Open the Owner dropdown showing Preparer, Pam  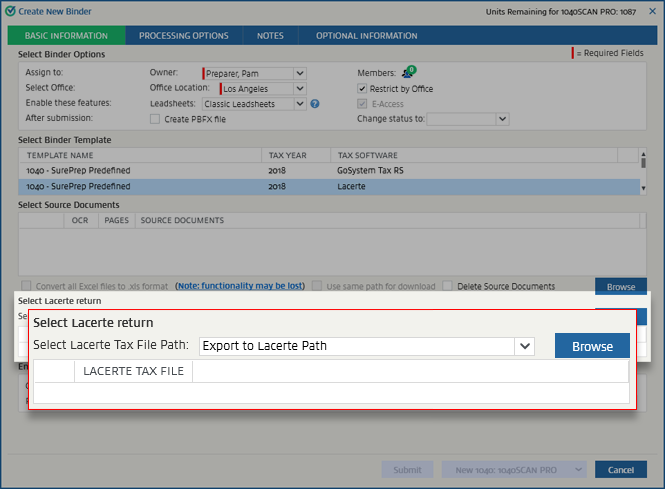coord(299,73)
